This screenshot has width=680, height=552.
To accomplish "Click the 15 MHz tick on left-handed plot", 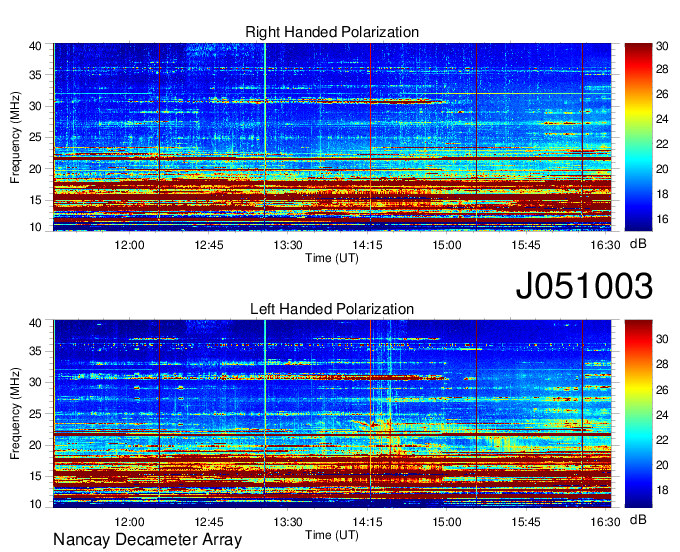I will [35, 477].
